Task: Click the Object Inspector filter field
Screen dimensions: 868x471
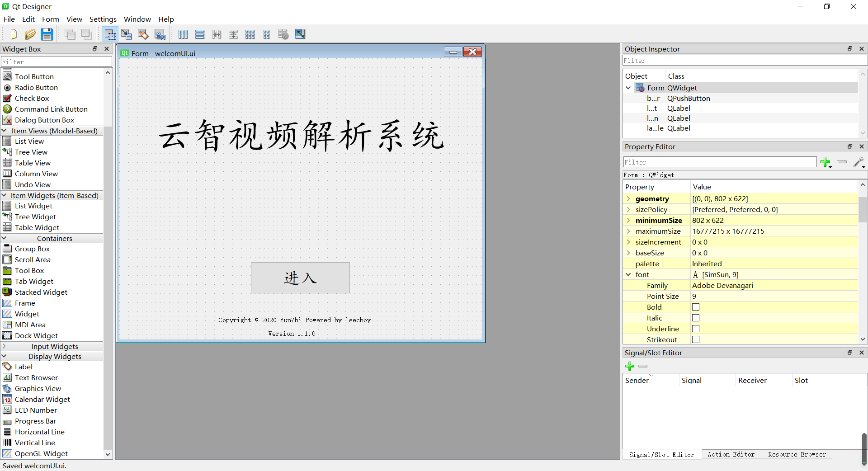Action: pyautogui.click(x=745, y=61)
